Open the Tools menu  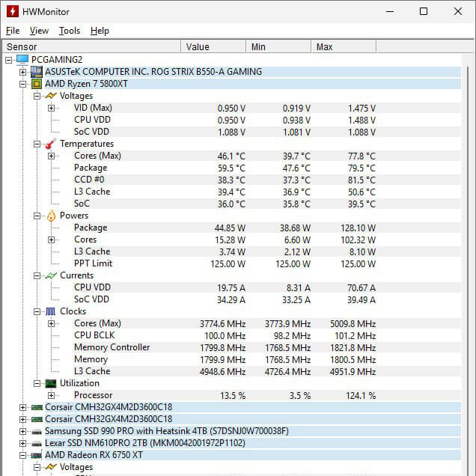(70, 31)
